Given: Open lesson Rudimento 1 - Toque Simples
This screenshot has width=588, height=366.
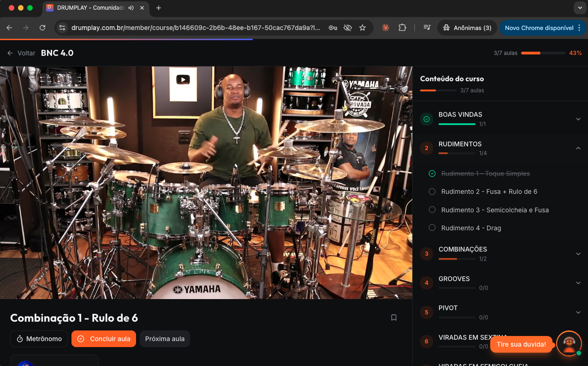Looking at the screenshot, I should 486,174.
